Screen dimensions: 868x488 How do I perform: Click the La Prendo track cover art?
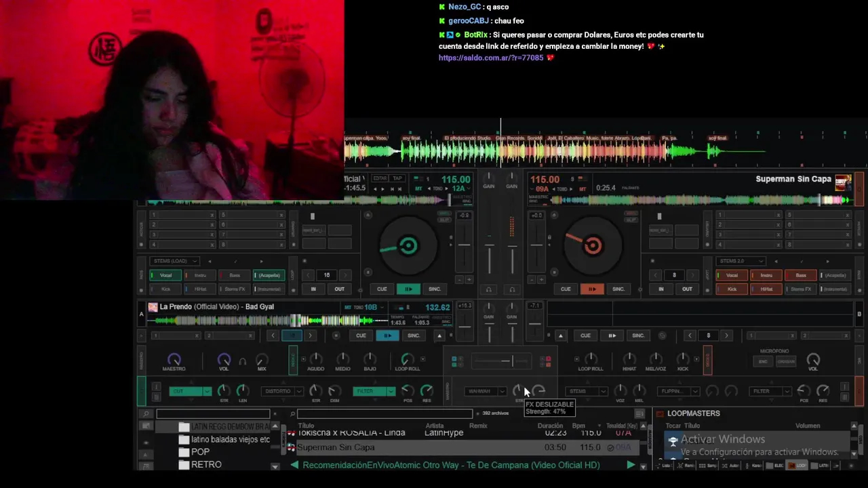[153, 307]
